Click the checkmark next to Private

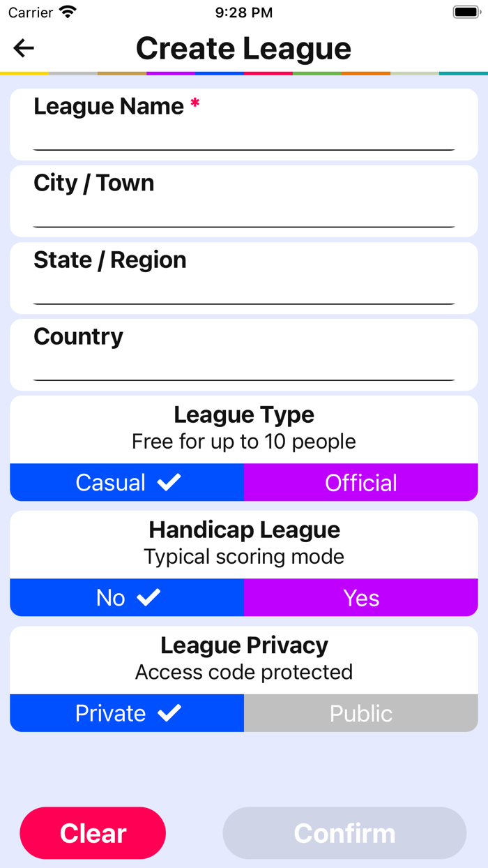tap(169, 712)
